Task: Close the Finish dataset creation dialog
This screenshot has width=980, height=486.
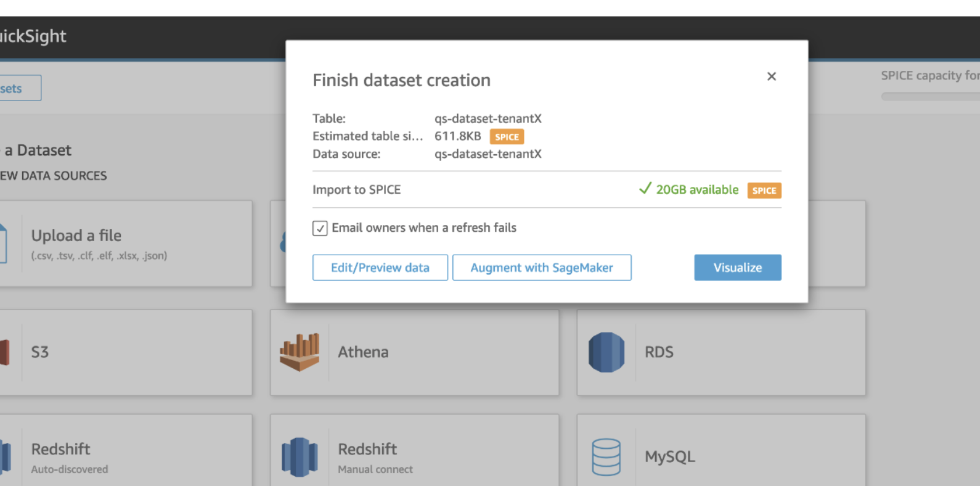Action: [771, 76]
